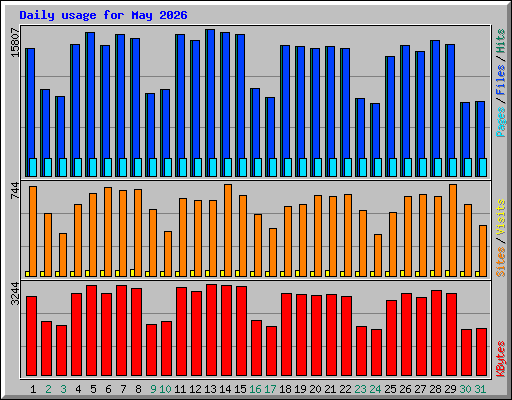Click the "KBytes" legend label
The width and height of the screenshot is (512, 400).
[501, 359]
